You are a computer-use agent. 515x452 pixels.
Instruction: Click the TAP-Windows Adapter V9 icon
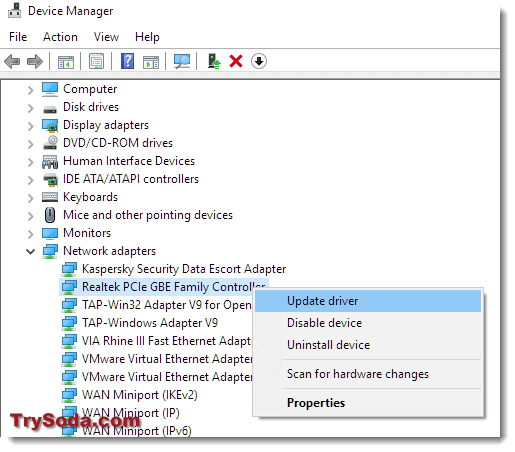tap(69, 323)
